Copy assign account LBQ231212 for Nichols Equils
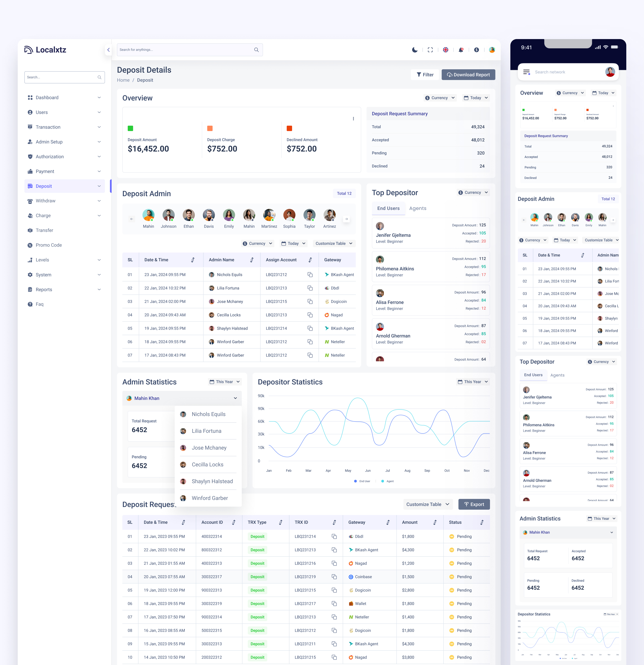The width and height of the screenshot is (644, 665). [310, 275]
